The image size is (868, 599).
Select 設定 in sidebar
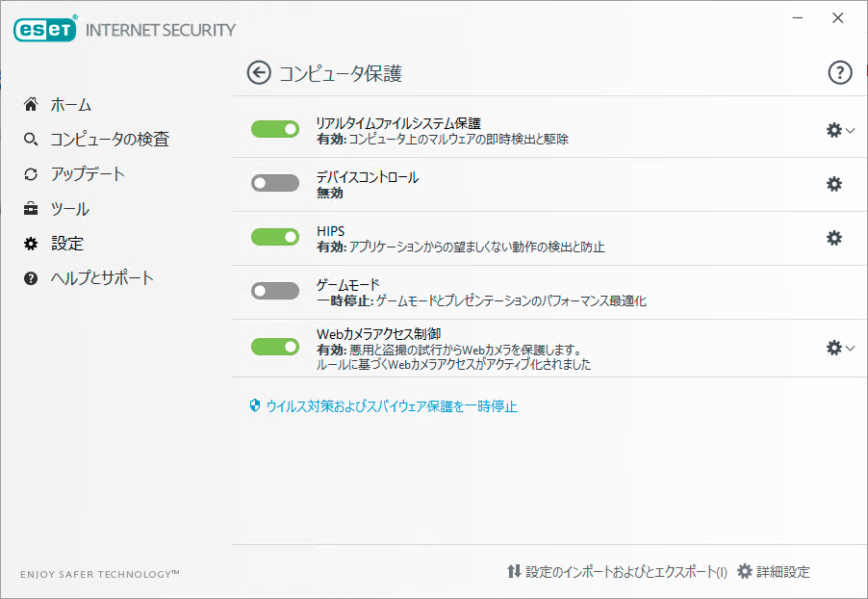pyautogui.click(x=67, y=244)
